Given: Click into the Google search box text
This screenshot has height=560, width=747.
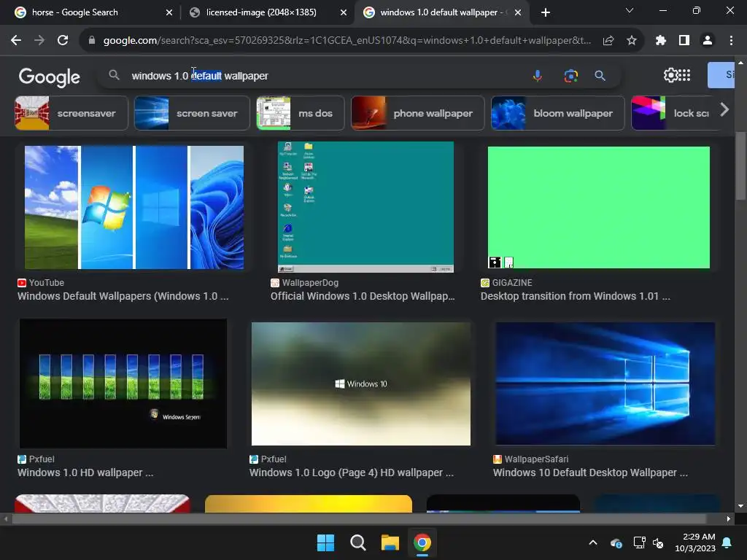Looking at the screenshot, I should (x=200, y=76).
